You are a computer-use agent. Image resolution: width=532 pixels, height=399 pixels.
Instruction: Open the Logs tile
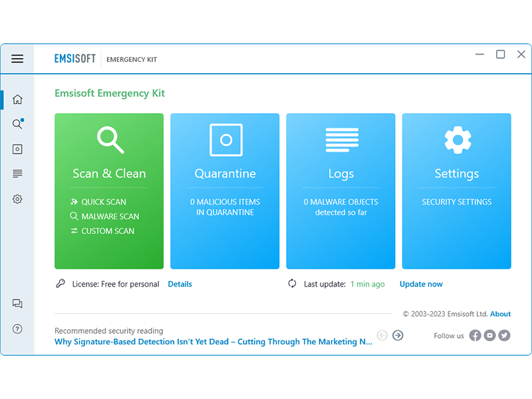click(x=340, y=190)
